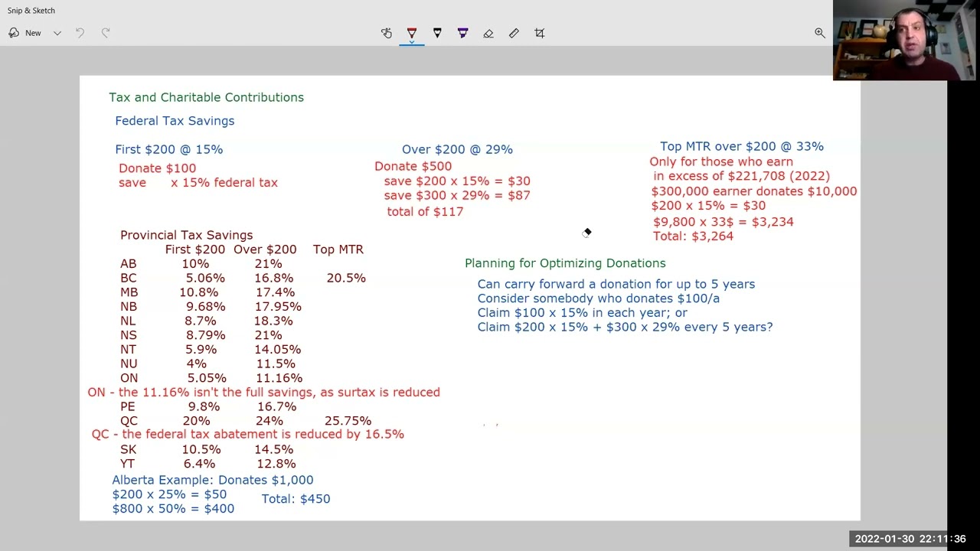Click QC's '25.75%' Top MTR value

click(348, 421)
